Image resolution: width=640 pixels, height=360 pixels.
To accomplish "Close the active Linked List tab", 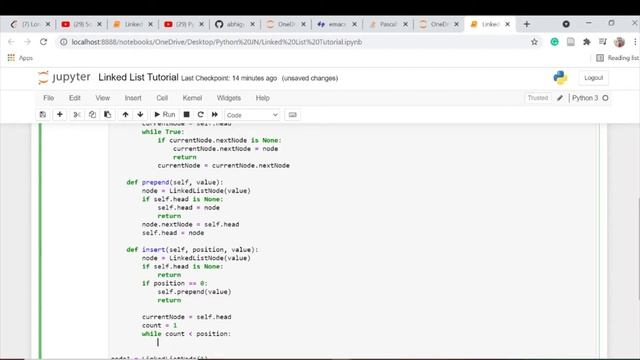I will [x=507, y=24].
